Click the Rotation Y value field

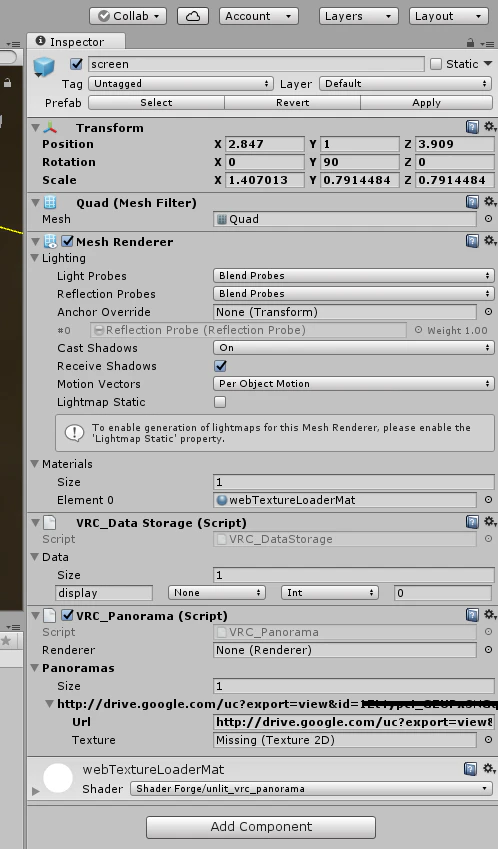click(x=359, y=162)
